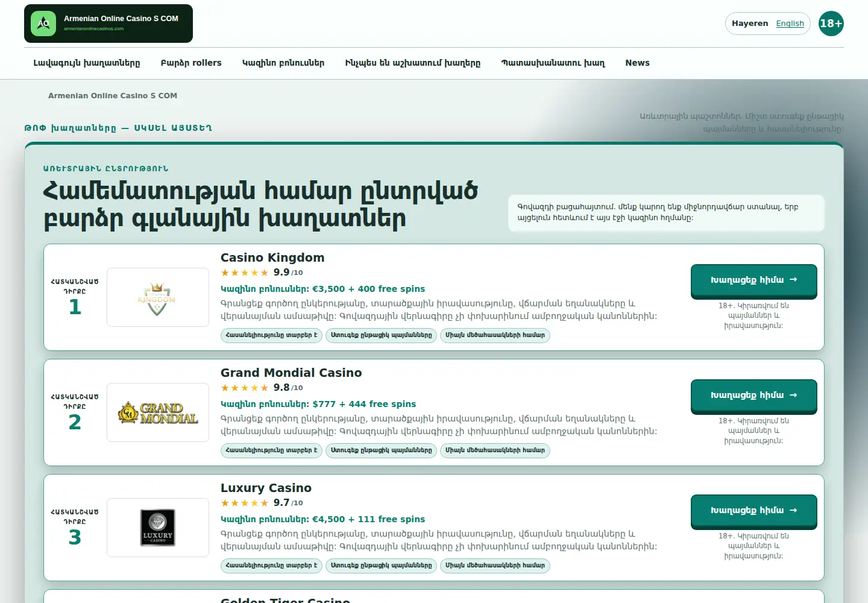Open the Լավագույն խաղատները menu item
Viewport: 868px width, 603px height.
click(87, 63)
